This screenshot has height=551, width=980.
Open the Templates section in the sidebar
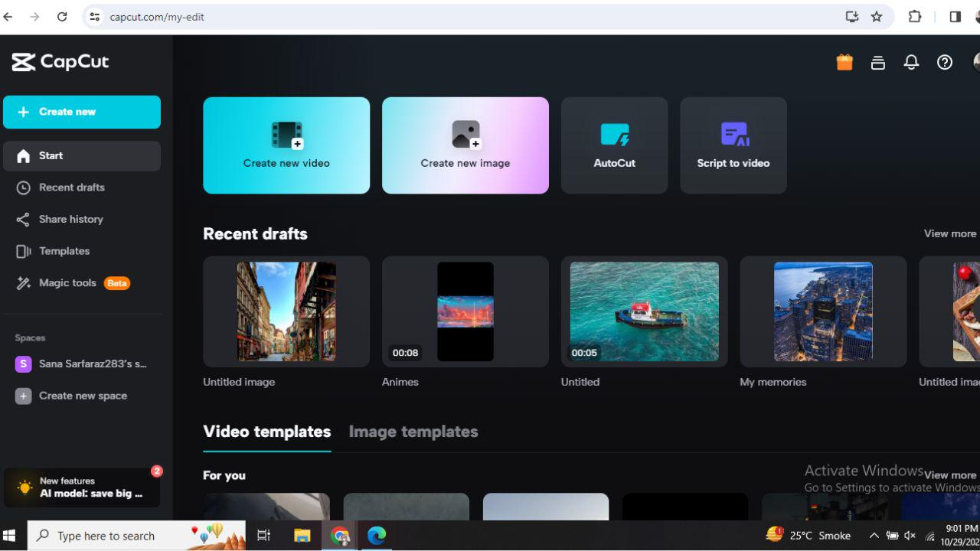coord(64,250)
